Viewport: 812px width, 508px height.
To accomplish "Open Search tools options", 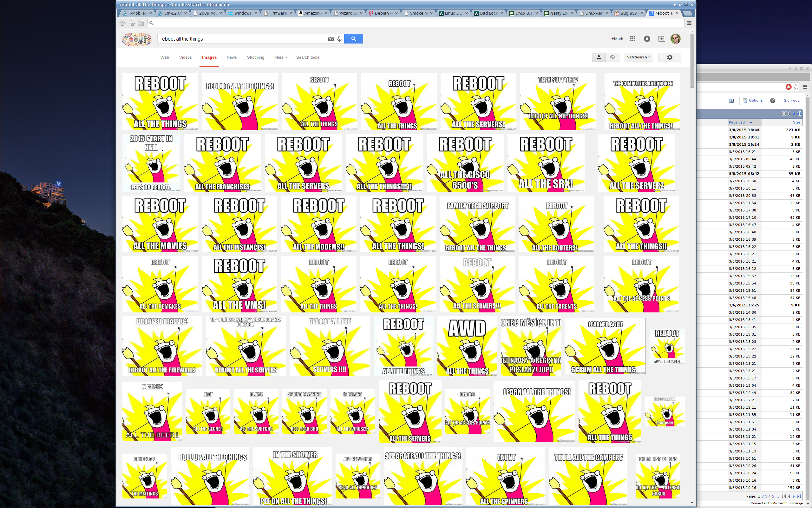I will 307,57.
